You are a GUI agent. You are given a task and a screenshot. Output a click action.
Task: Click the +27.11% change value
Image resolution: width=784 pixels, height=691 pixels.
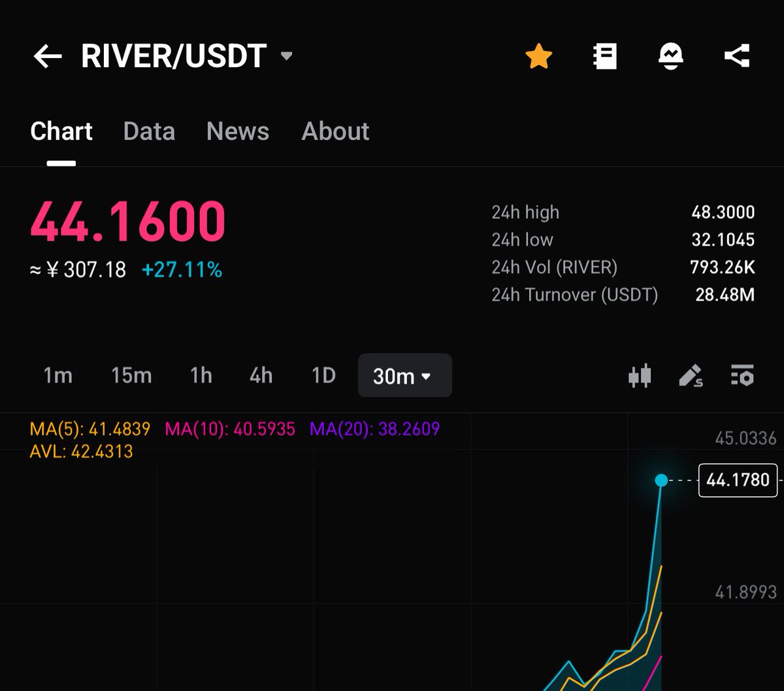(x=182, y=270)
